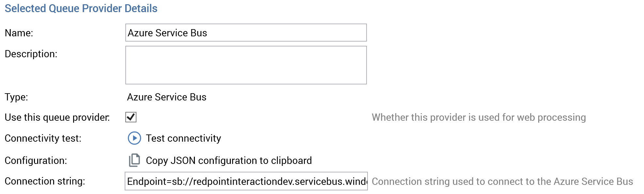Click the "Name:" field label

(x=19, y=33)
